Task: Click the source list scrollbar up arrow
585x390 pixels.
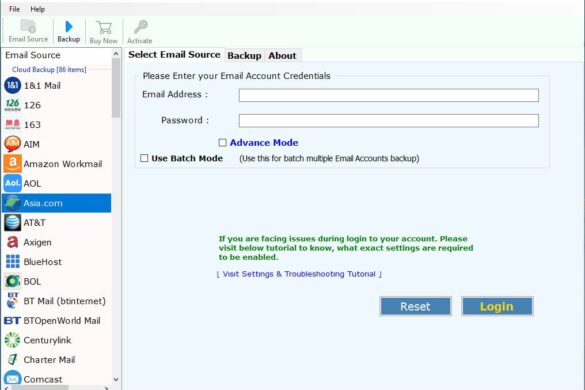Action: [x=116, y=54]
